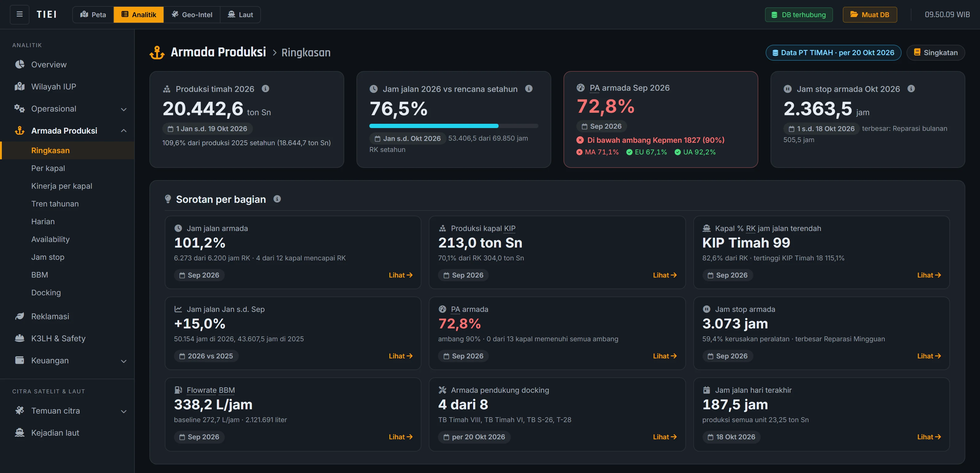Open Availability in the sidebar
Viewport: 980px width, 473px height.
point(67,239)
